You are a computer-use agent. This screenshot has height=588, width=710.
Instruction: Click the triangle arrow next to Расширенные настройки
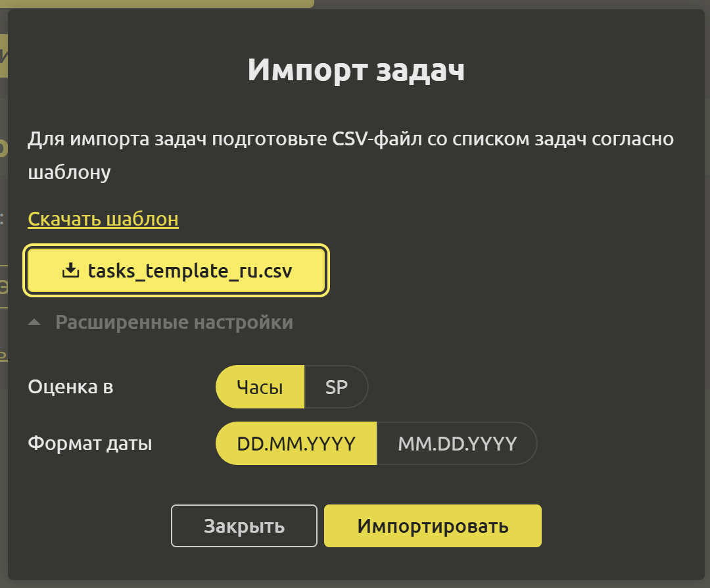pos(35,323)
